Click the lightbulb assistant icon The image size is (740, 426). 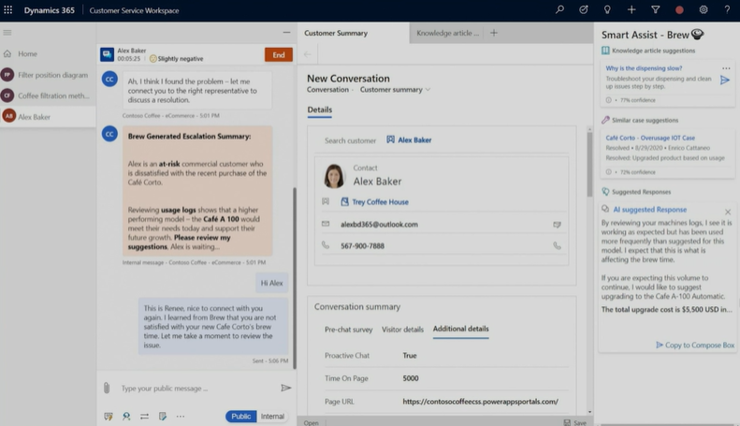(x=607, y=9)
